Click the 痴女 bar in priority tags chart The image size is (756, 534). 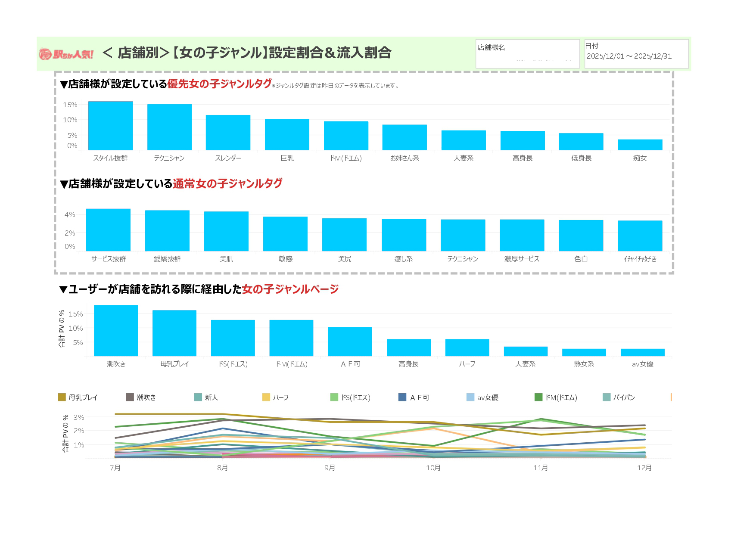coord(640,145)
